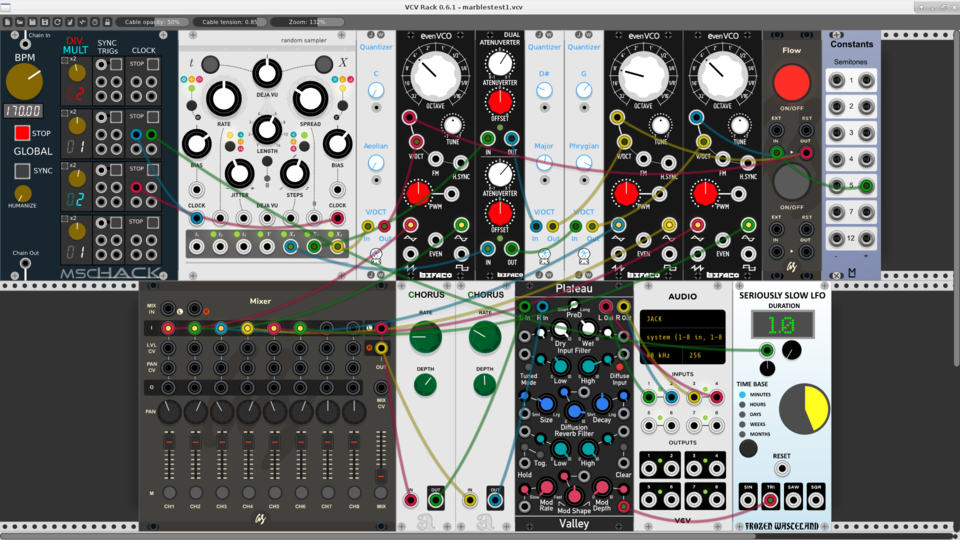The height and width of the screenshot is (540, 960).
Task: Toggle STOP checkbox on the first clock row
Action: coord(152,64)
